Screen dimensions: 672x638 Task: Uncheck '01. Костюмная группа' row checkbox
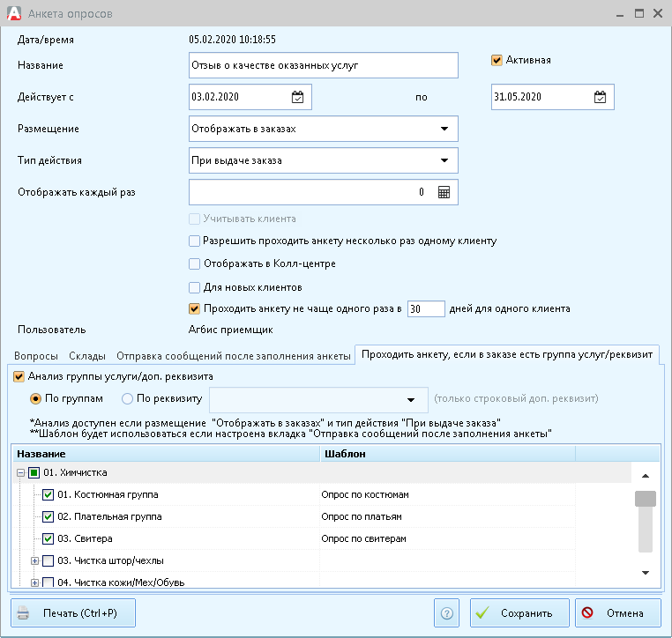click(x=48, y=495)
